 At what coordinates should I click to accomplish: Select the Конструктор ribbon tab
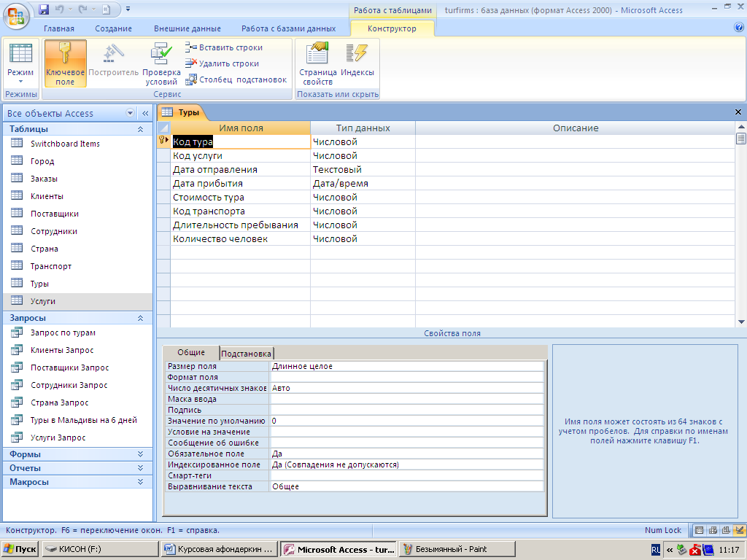pyautogui.click(x=392, y=28)
